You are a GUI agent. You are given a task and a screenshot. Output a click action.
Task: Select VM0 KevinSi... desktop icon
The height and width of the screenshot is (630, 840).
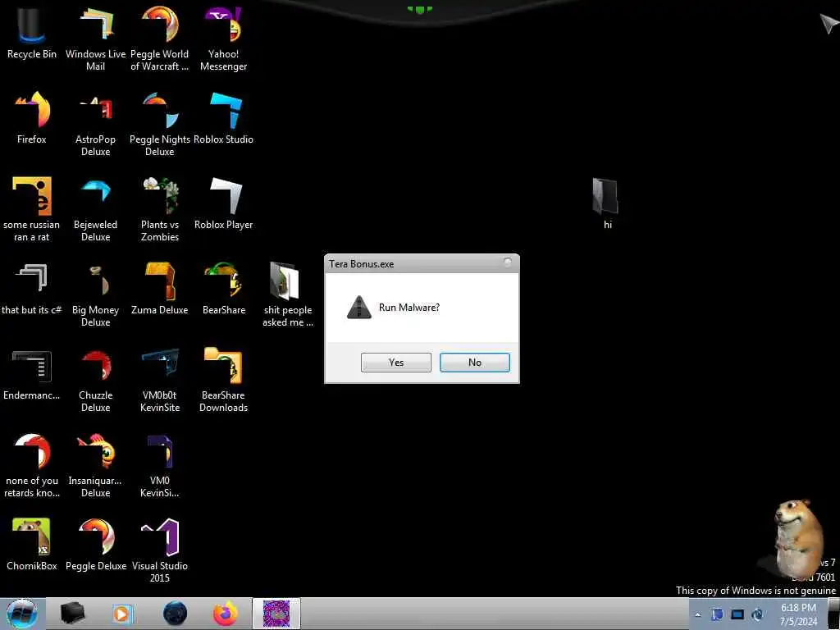coord(160,466)
